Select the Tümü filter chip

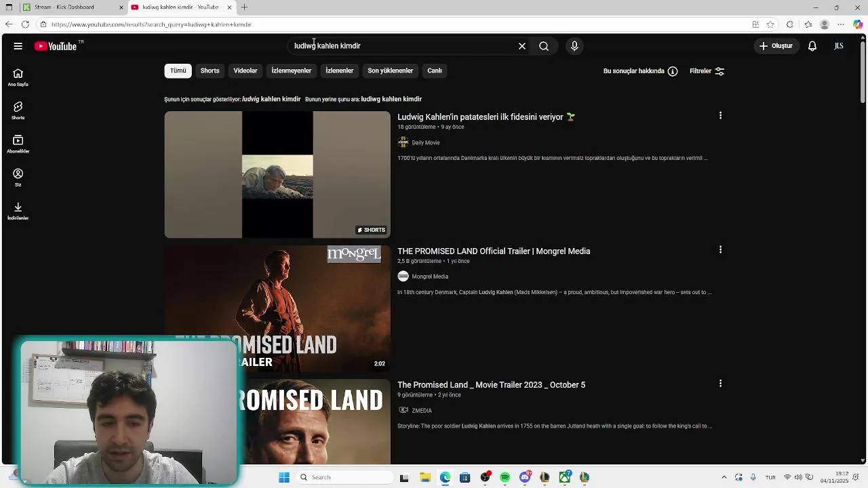(178, 70)
